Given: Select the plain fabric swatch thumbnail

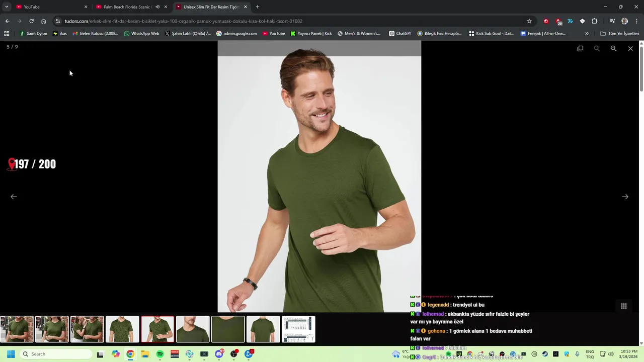Looking at the screenshot, I should click(228, 329).
